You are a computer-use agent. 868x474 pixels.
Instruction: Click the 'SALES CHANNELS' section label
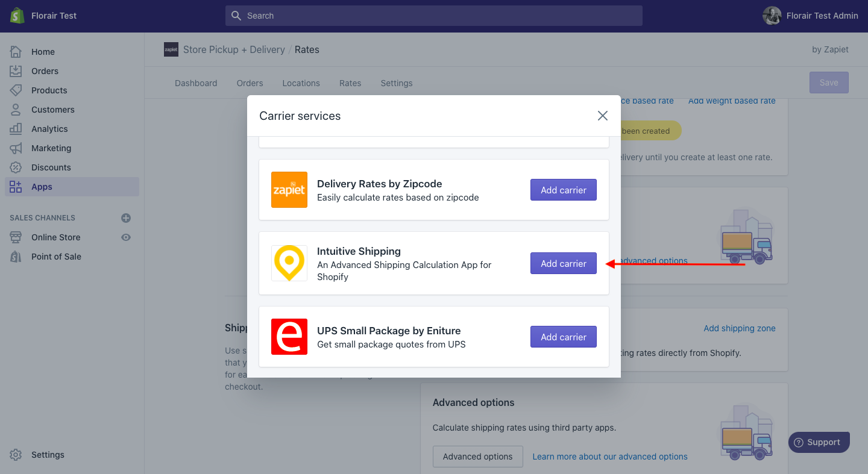(x=42, y=218)
